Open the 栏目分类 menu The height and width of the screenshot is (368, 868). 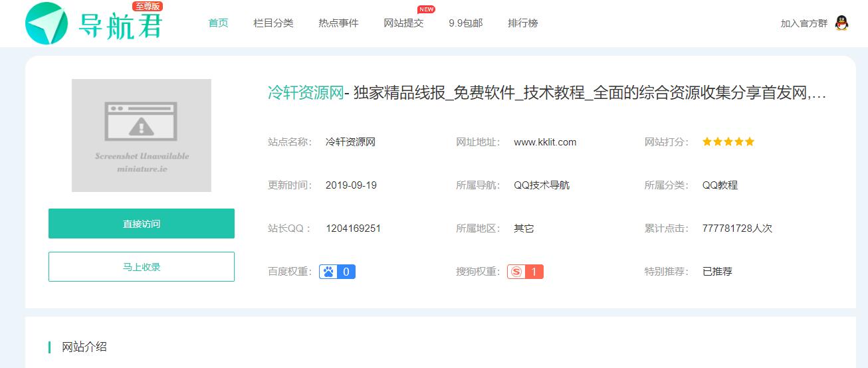tap(273, 23)
